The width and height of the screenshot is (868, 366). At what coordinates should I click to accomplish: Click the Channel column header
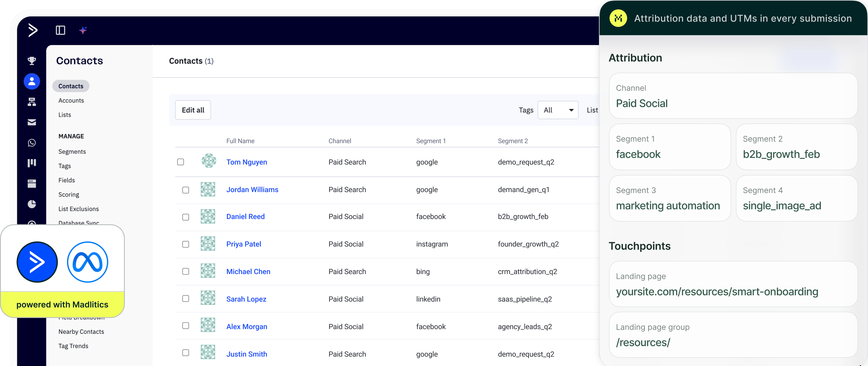click(x=340, y=141)
